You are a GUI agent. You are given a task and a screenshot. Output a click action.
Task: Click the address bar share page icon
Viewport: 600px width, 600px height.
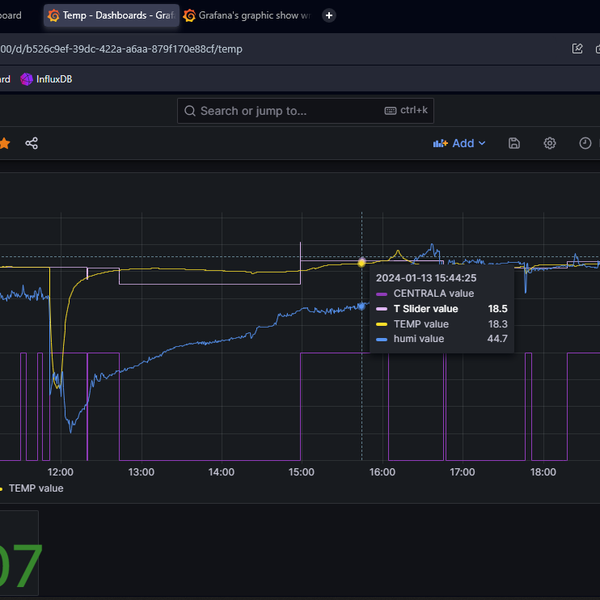(x=577, y=48)
